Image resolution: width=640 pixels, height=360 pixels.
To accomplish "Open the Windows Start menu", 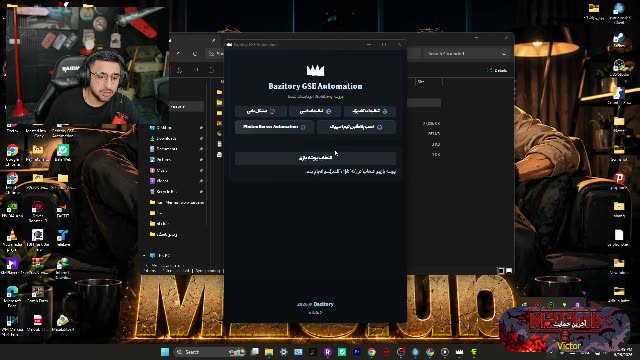I will (x=165, y=352).
